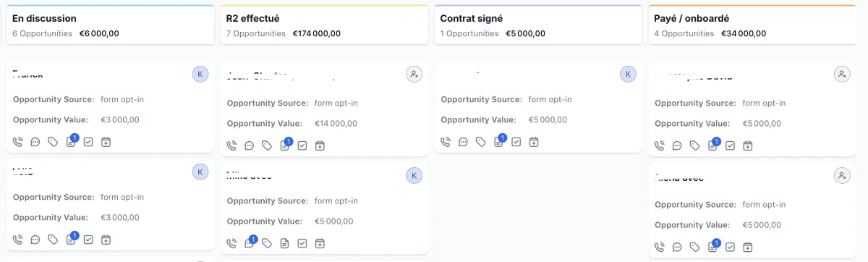The width and height of the screenshot is (868, 262).
Task: Open notes icon on the Alena avec card
Action: click(x=713, y=246)
